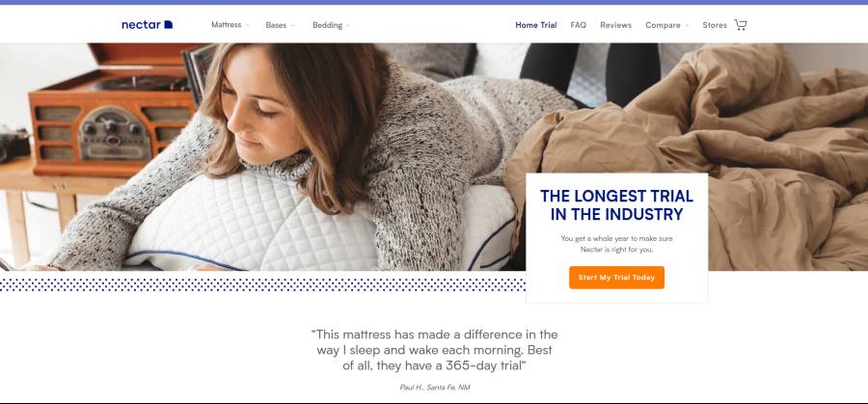Click the Nectar logo
868x404 pixels.
coord(148,25)
